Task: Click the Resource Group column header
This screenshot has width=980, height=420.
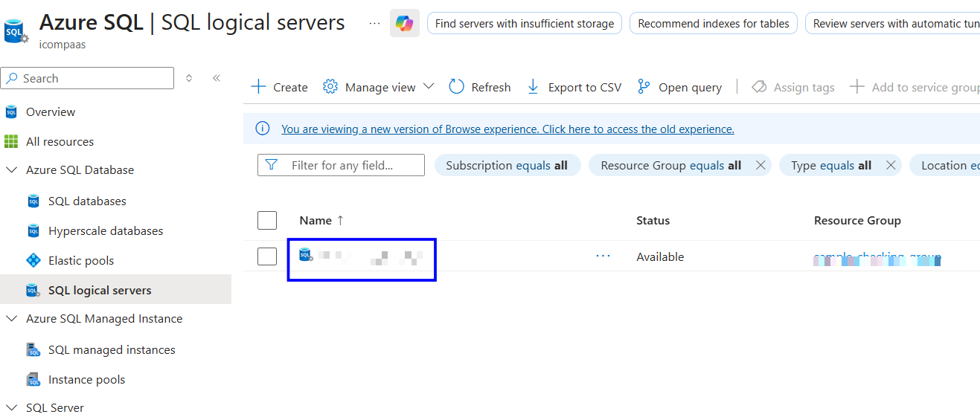Action: point(857,221)
